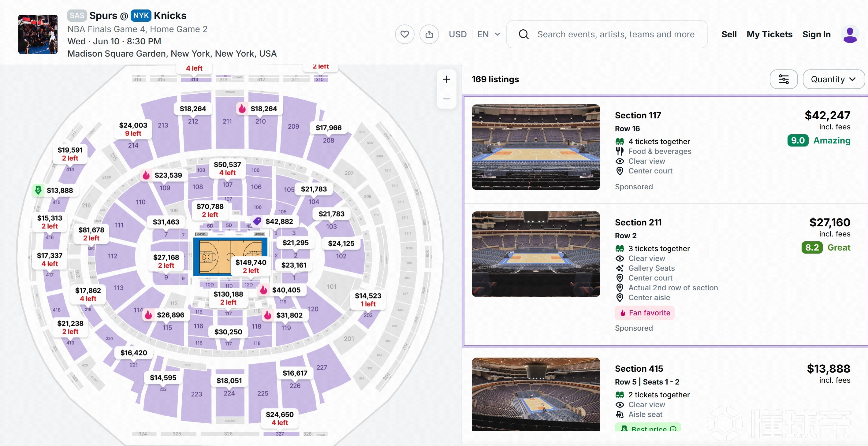Zoom in the seat map
Screen dimensions: 868x446
pyautogui.click(x=446, y=79)
